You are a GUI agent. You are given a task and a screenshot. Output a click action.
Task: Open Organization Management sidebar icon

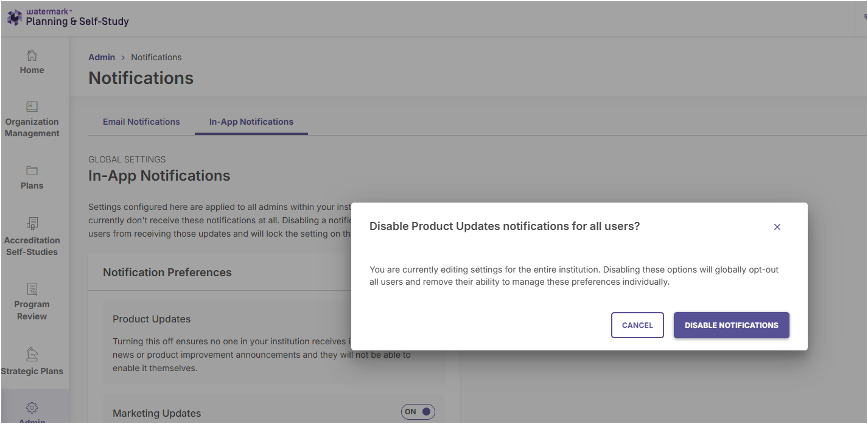tap(32, 106)
